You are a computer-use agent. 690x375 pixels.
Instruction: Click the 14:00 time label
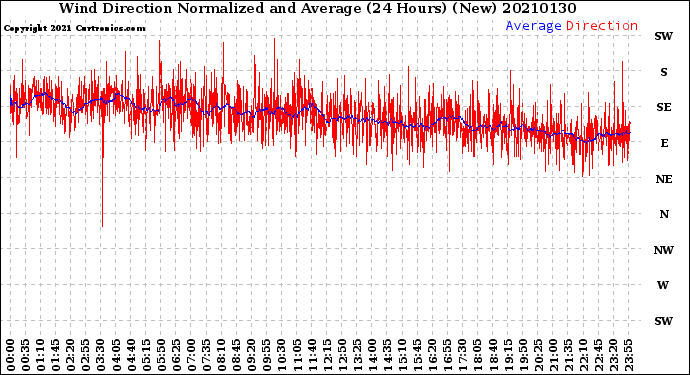(372, 355)
